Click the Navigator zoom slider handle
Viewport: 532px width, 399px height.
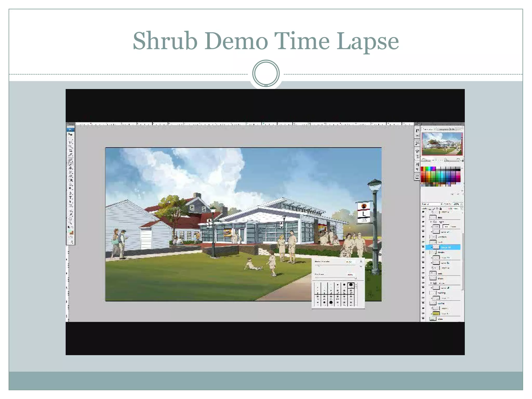(x=445, y=159)
